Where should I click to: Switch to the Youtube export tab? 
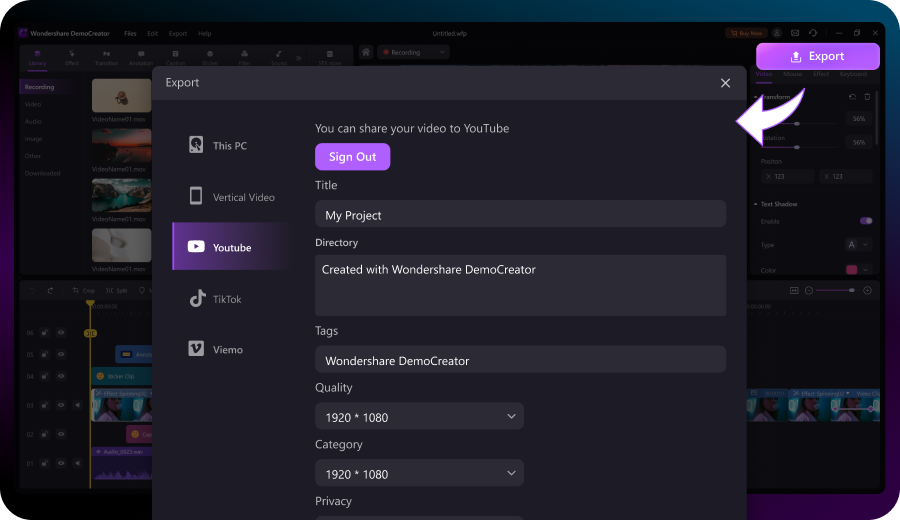[232, 248]
